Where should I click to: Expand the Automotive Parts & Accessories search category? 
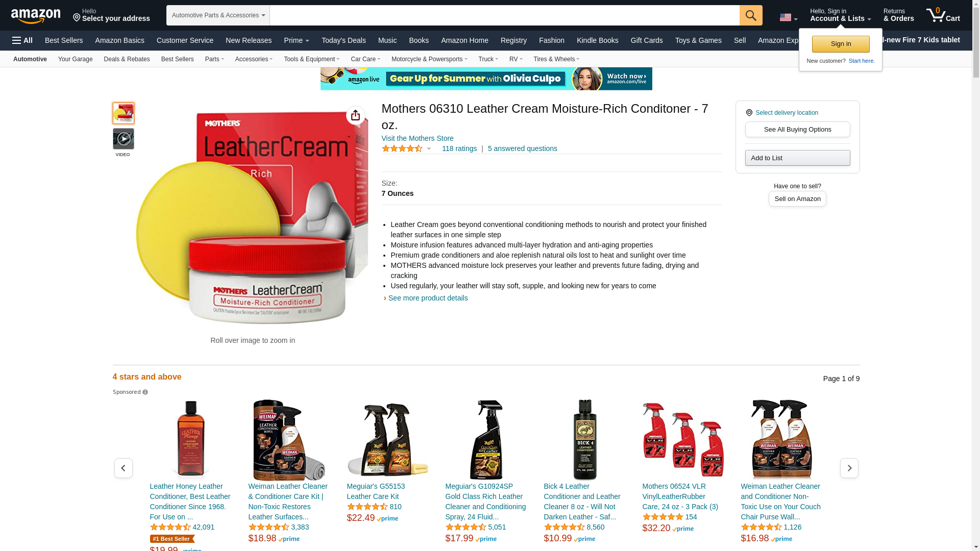coord(218,15)
